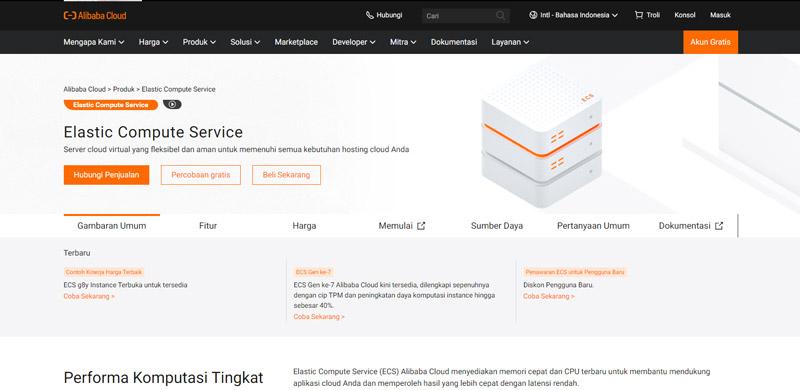Viewport: 800px width, 390px height.
Task: Click the Percobaan gratis button
Action: click(201, 175)
